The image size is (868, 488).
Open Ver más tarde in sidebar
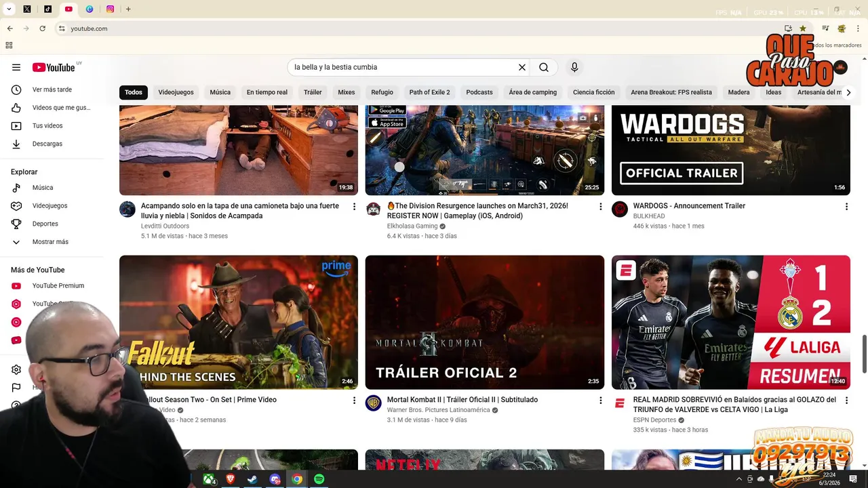(x=52, y=89)
